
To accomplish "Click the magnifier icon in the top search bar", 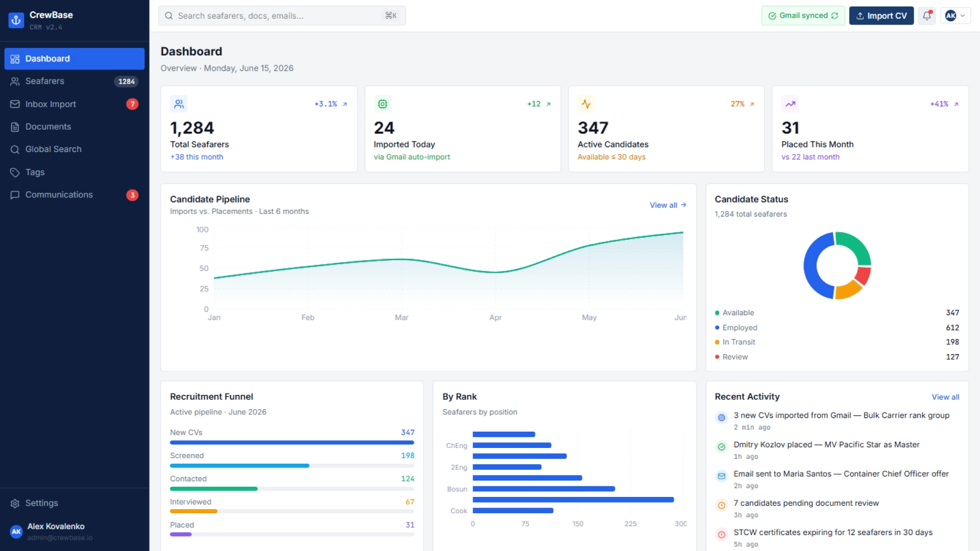I will [x=168, y=16].
